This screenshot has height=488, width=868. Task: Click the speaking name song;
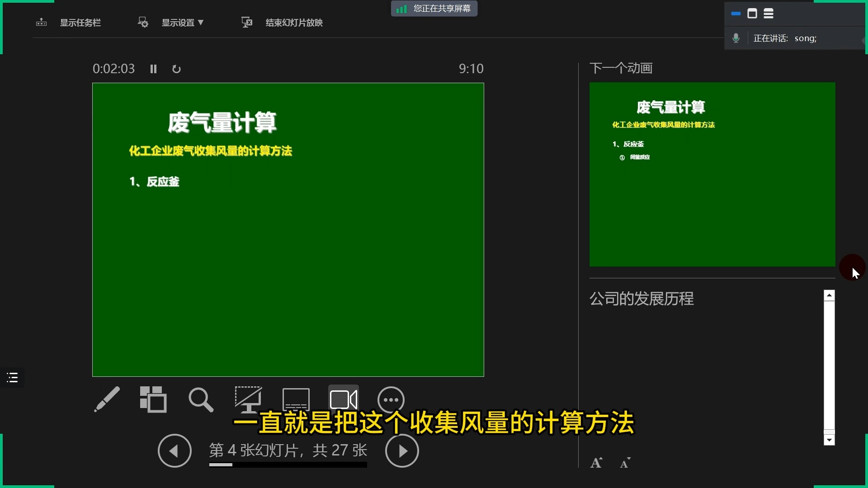click(806, 38)
